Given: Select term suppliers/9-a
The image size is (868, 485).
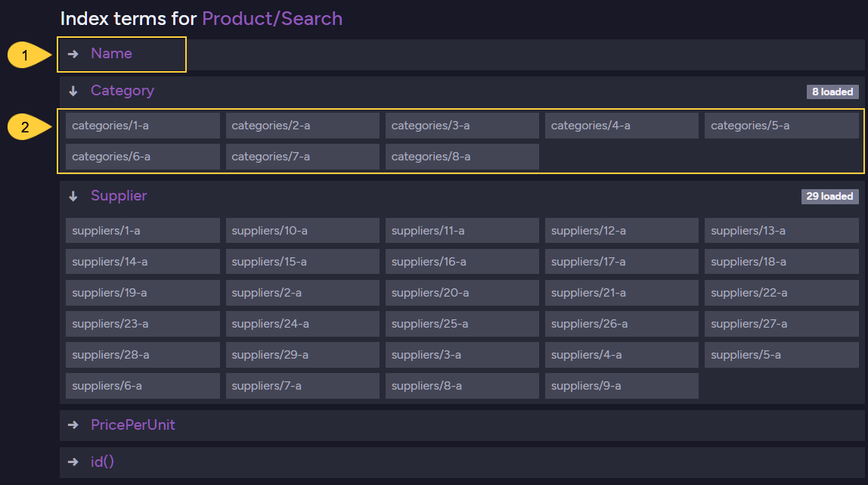Looking at the screenshot, I should [x=622, y=386].
